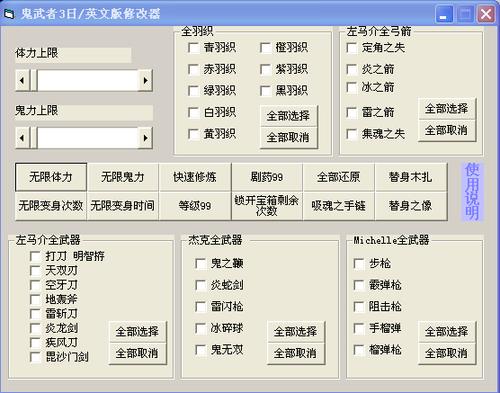Check the 冰碎球 checkbox

click(x=201, y=328)
